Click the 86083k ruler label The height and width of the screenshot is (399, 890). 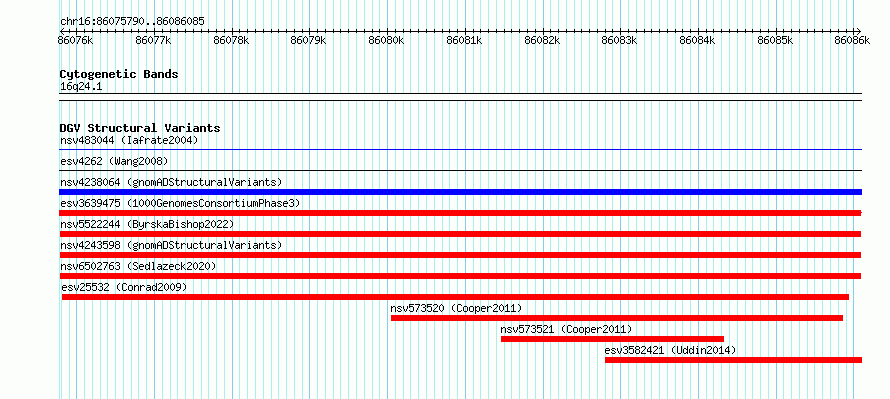tap(619, 40)
